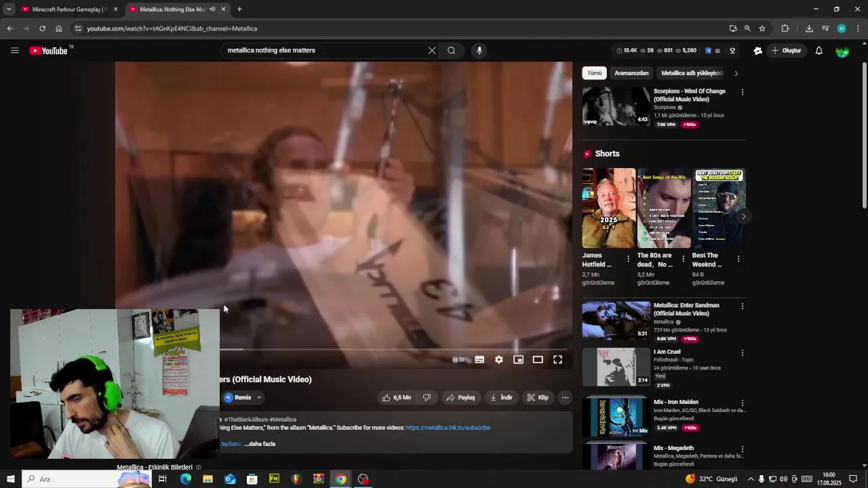Open options for Enter Sandman video

[743, 306]
